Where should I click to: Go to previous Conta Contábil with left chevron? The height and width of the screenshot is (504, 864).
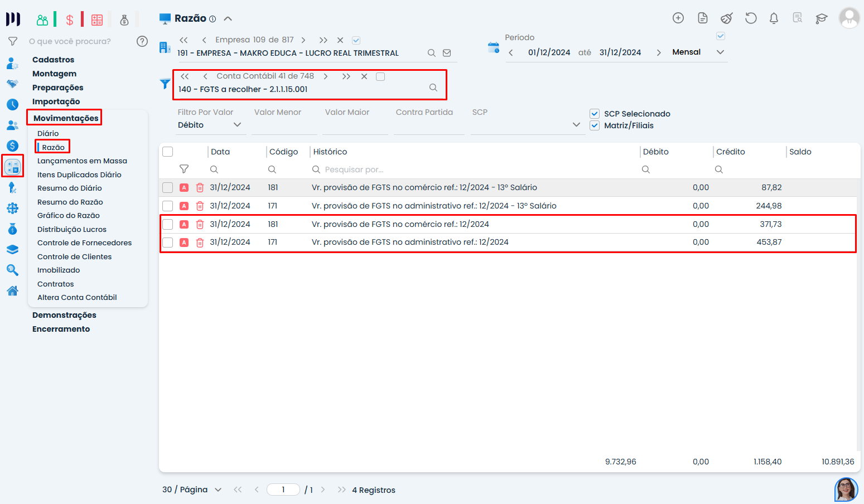pos(205,76)
